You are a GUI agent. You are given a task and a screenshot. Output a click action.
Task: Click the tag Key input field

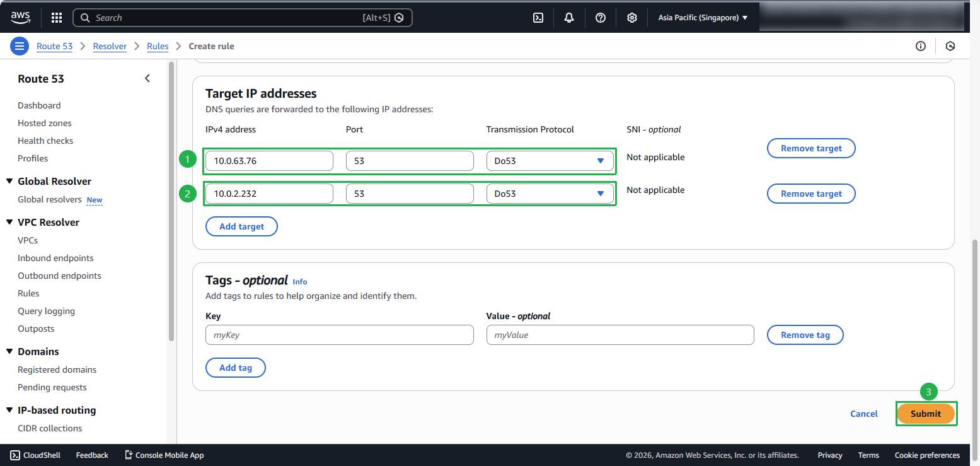click(x=339, y=335)
